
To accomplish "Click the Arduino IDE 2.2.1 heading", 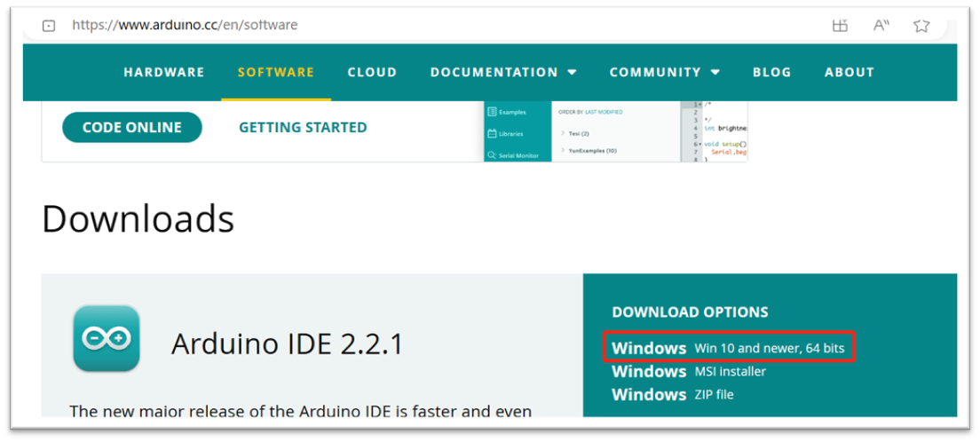I will pos(287,343).
